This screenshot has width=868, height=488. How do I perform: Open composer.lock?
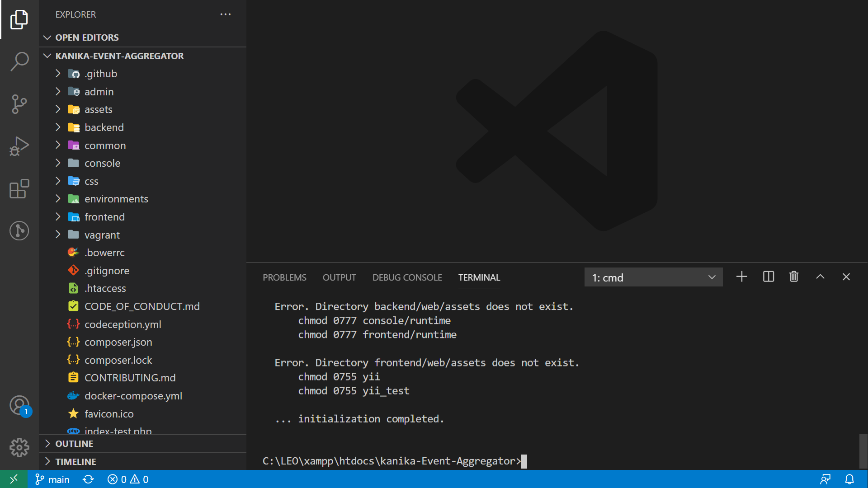pos(142,360)
